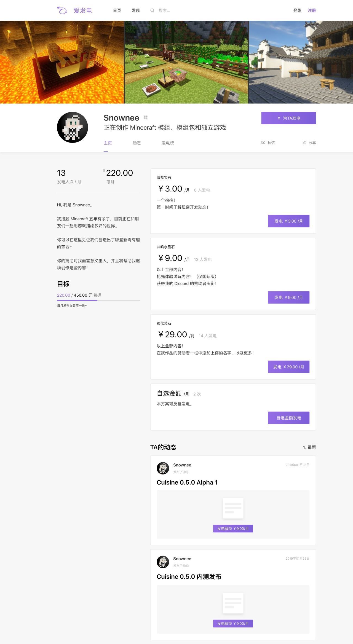Click the 海蓝宝石 tier title

coord(164,178)
